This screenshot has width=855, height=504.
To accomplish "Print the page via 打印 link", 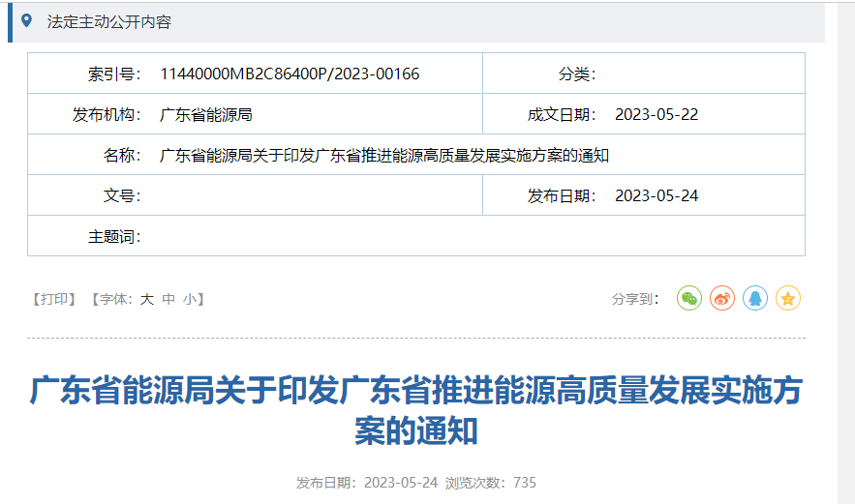I will coord(53,299).
